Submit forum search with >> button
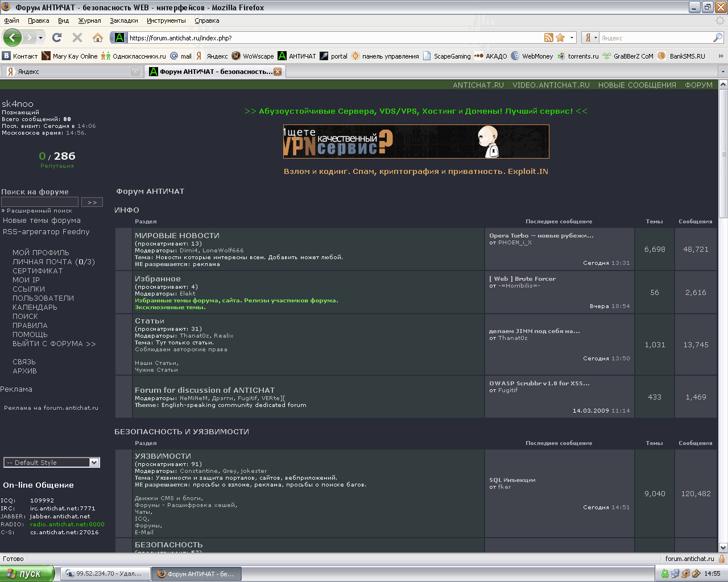Screen dimensions: 728x582 click(92, 202)
